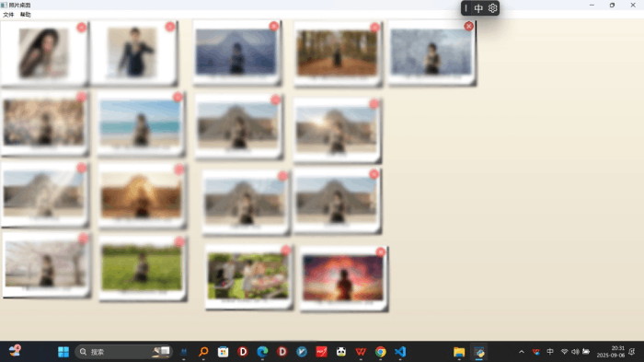Select the autumn forest path thumbnail
644x362 pixels.
(338, 53)
